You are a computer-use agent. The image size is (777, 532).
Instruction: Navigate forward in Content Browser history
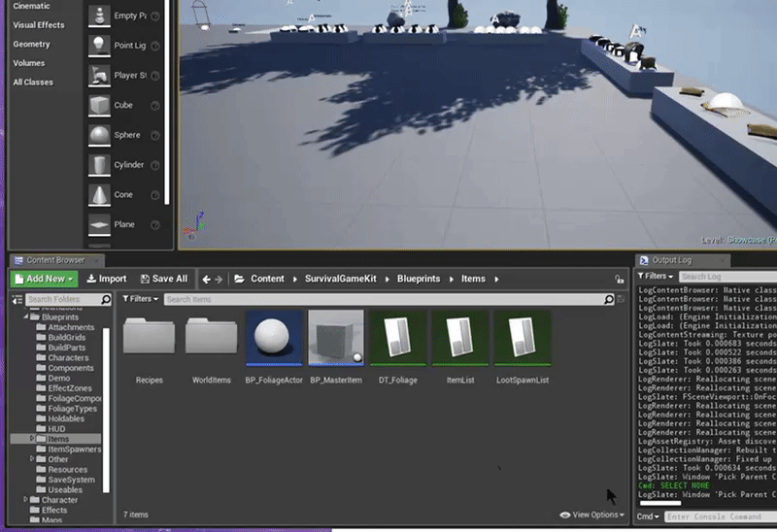point(219,280)
